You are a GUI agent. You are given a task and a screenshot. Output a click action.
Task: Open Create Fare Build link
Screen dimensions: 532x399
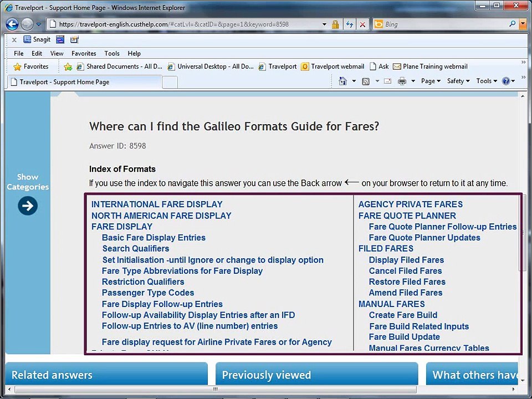tap(403, 315)
